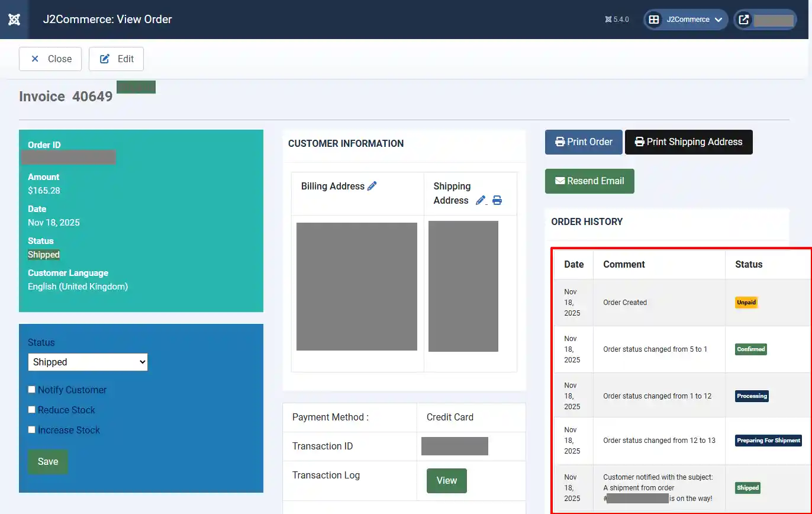The image size is (812, 514).
Task: Click the Print Order button
Action: (x=584, y=142)
